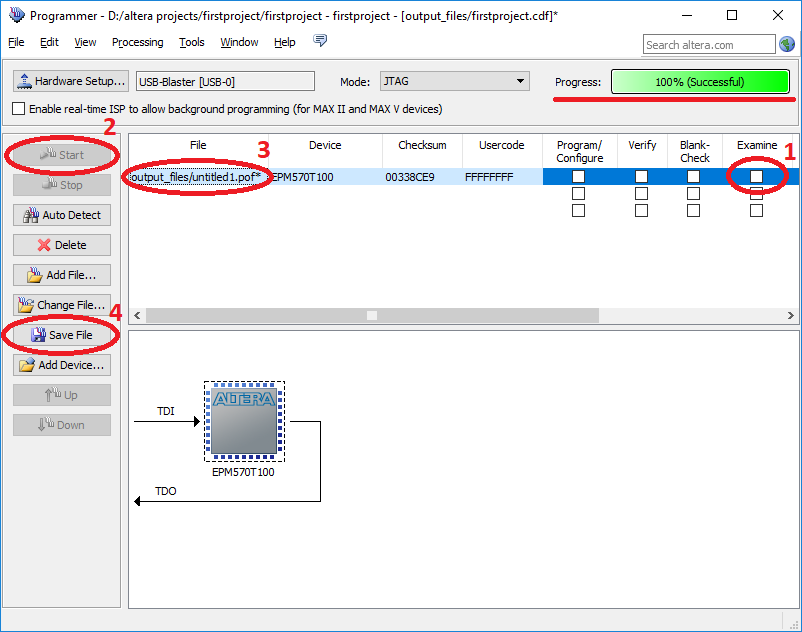Viewport: 802px width, 632px height.
Task: Open the Add Device dialog
Action: (x=62, y=365)
